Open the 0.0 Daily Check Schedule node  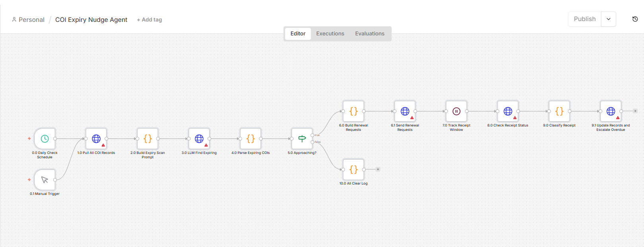click(x=45, y=139)
